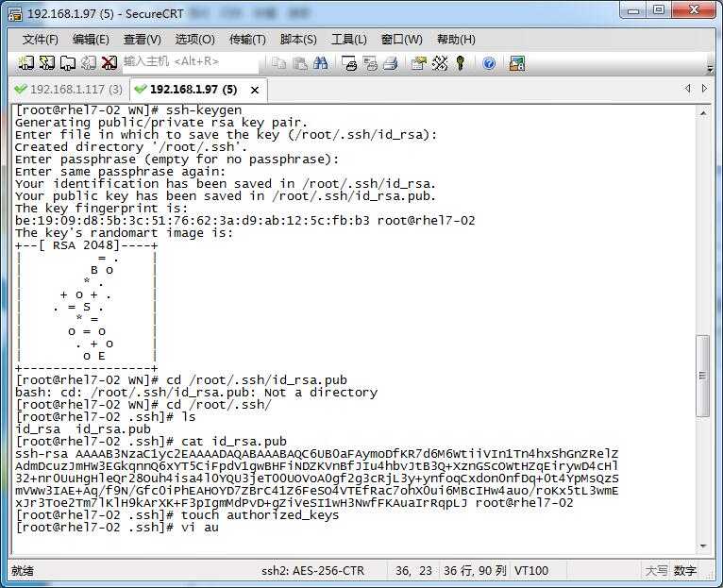Click the terminal vertical scrollbar thumb
This screenshot has width=723, height=588.
(703, 376)
